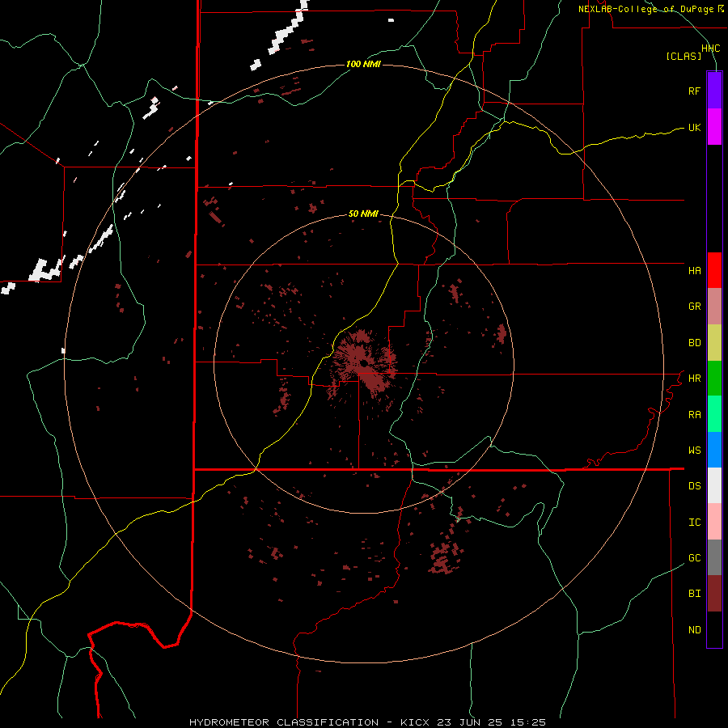Click the 'RF' legend label
The image size is (728, 728).
(694, 91)
